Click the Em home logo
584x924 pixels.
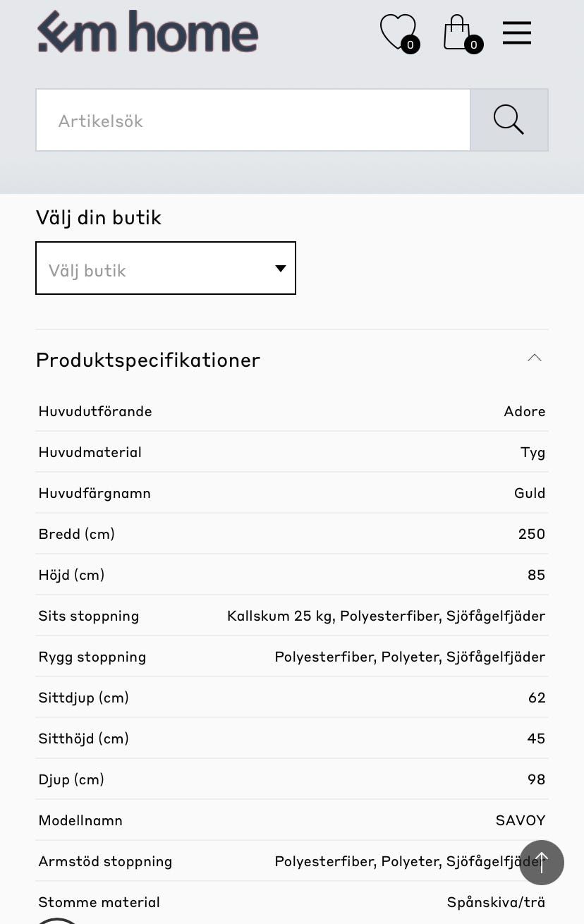(x=148, y=32)
